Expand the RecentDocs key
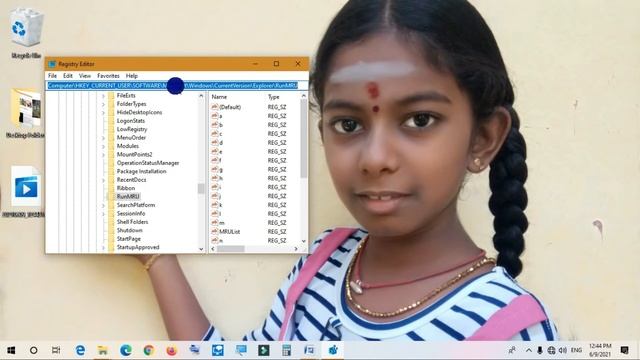Screen dimensions: 640x360 pos(103,180)
